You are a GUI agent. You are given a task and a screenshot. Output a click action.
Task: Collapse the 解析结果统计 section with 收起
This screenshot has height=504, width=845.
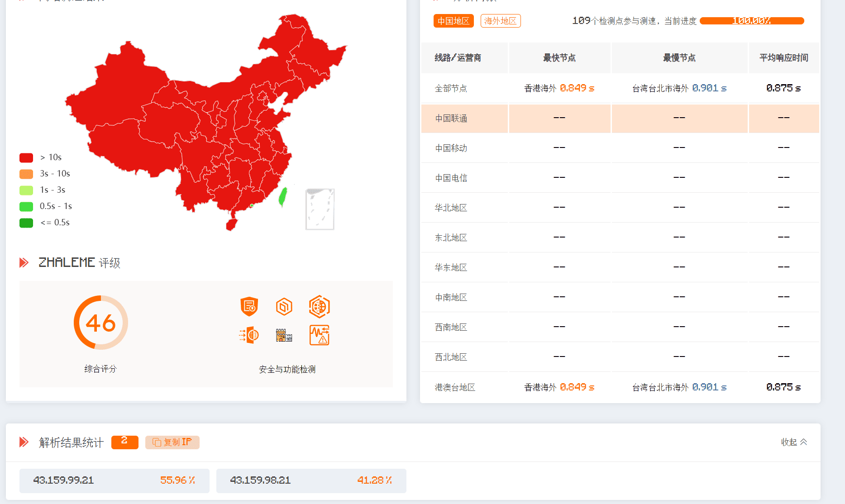tap(794, 442)
